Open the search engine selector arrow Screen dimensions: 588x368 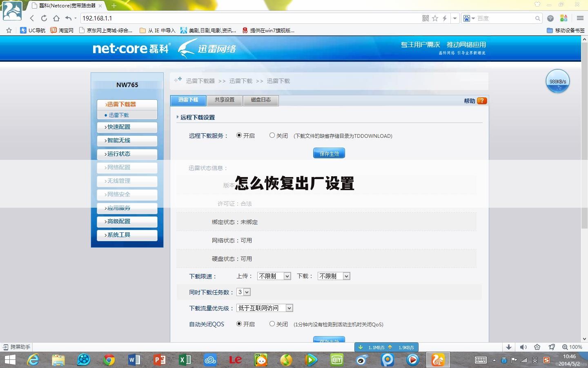(x=473, y=18)
